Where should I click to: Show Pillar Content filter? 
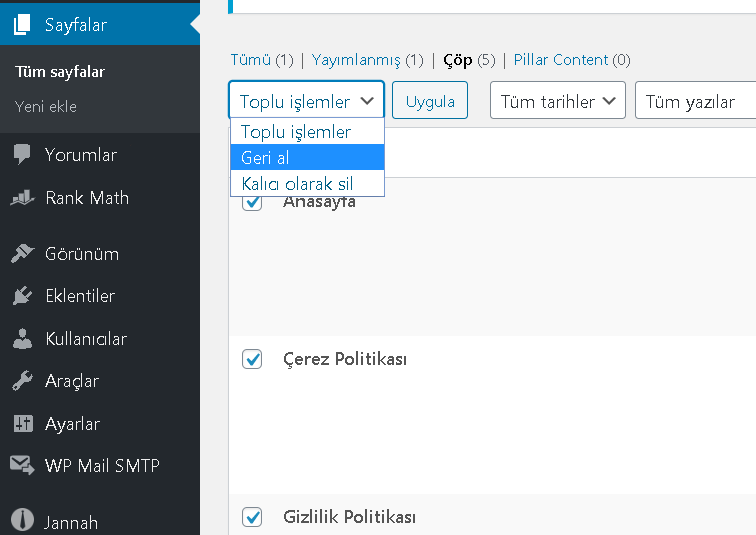coord(561,60)
